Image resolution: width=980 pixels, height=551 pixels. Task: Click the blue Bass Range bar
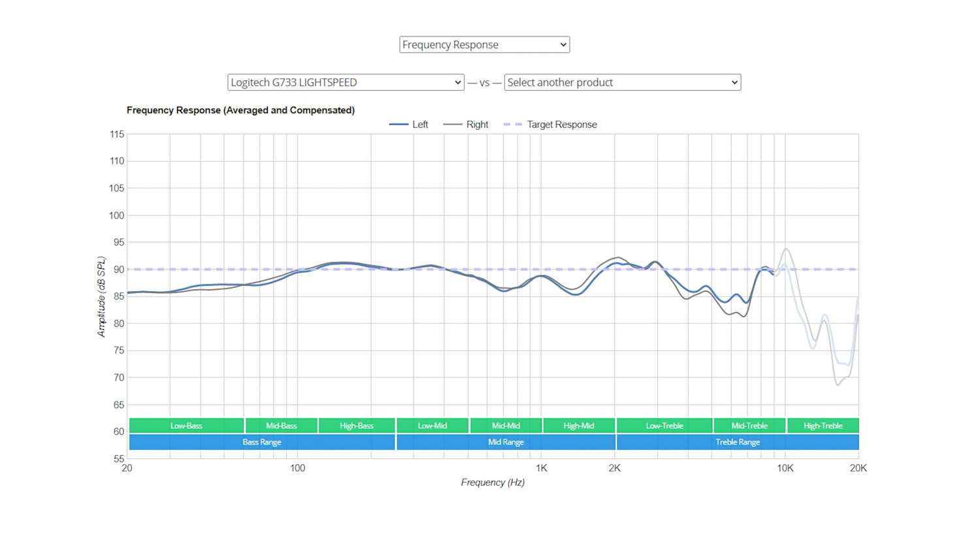[x=262, y=442]
